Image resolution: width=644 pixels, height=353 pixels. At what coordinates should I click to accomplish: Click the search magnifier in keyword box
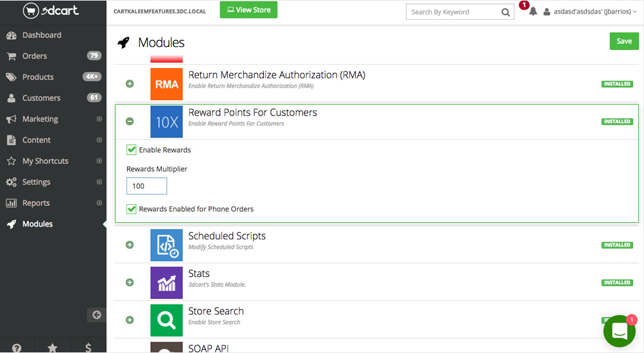tap(505, 12)
